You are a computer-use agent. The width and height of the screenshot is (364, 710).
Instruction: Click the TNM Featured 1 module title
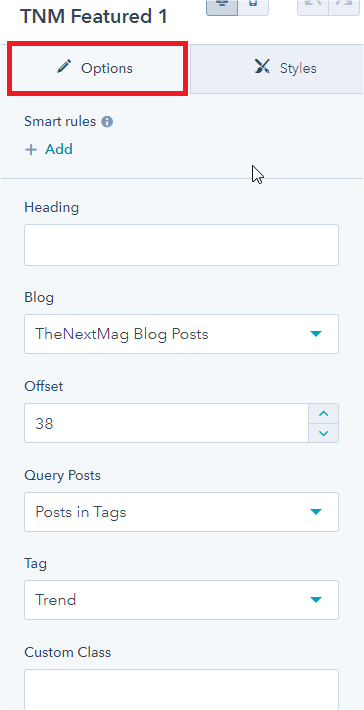pos(94,17)
